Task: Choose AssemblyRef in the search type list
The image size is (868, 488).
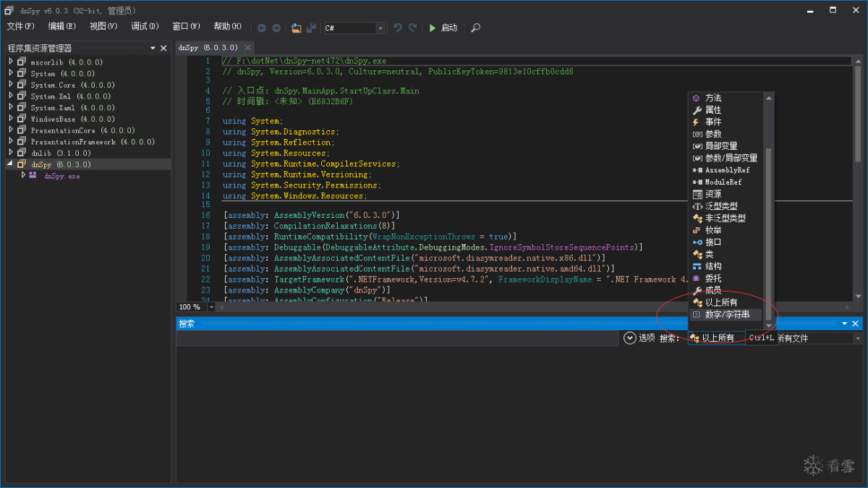Action: (x=726, y=170)
